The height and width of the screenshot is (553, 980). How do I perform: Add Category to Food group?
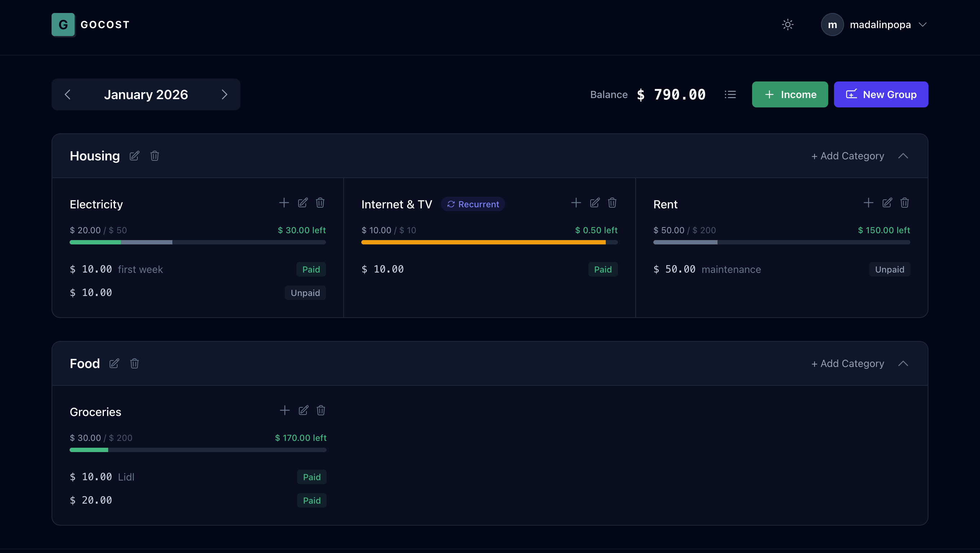point(848,364)
